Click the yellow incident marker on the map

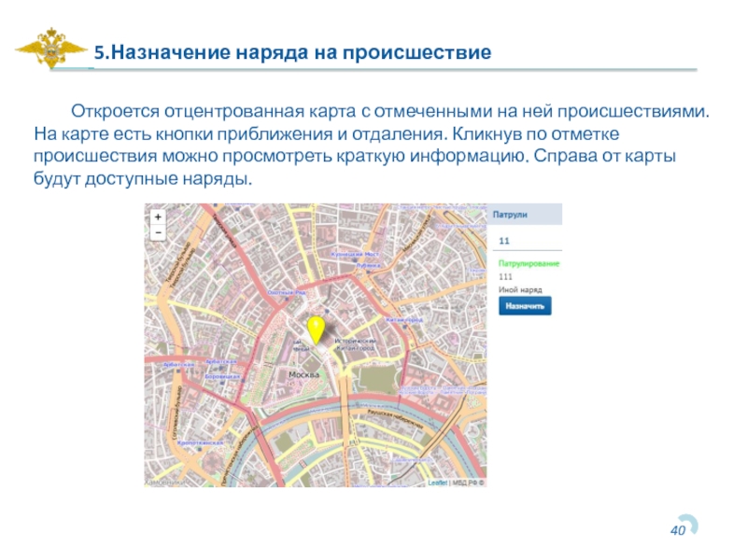coord(316,329)
